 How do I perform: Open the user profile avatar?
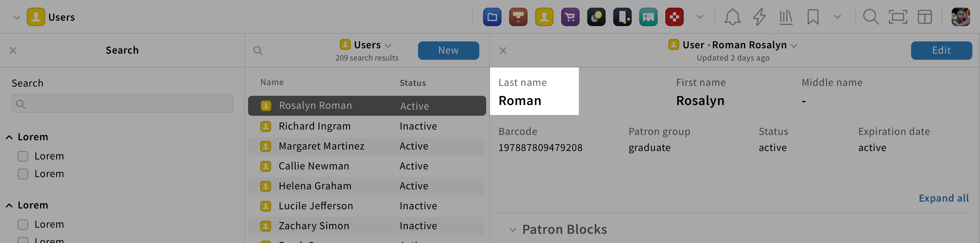point(961,17)
